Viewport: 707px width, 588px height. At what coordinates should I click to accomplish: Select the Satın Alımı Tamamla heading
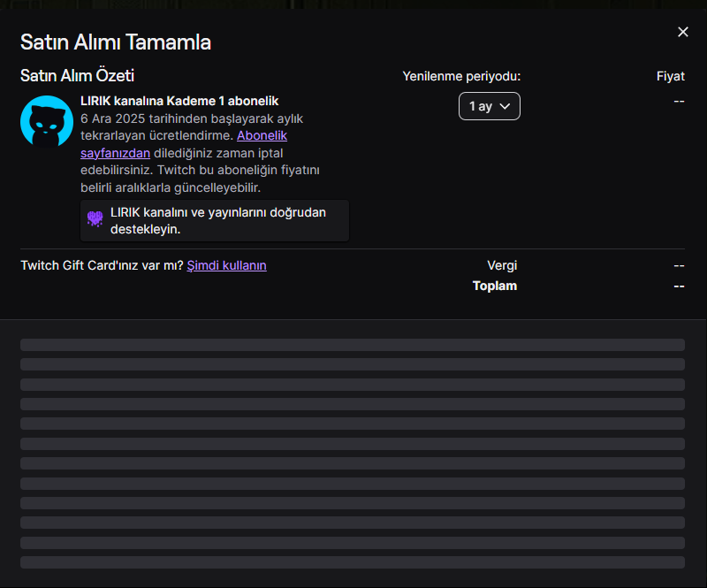pyautogui.click(x=116, y=42)
